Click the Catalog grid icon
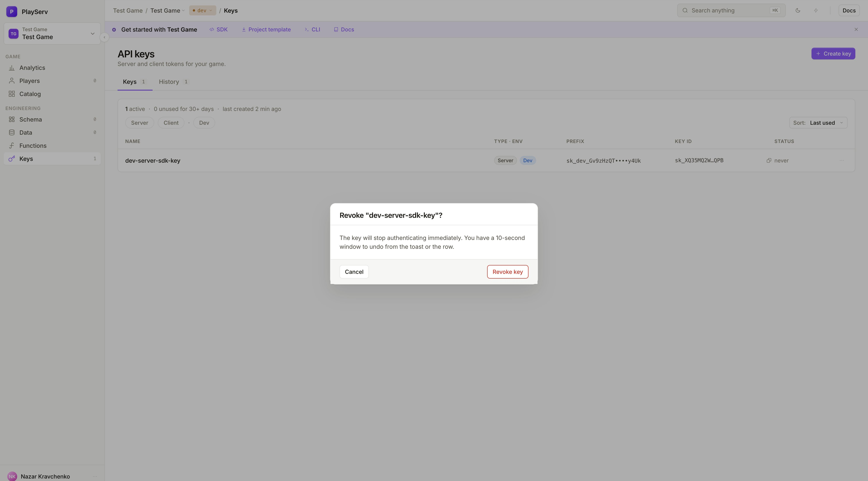This screenshot has height=481, width=868. [12, 94]
